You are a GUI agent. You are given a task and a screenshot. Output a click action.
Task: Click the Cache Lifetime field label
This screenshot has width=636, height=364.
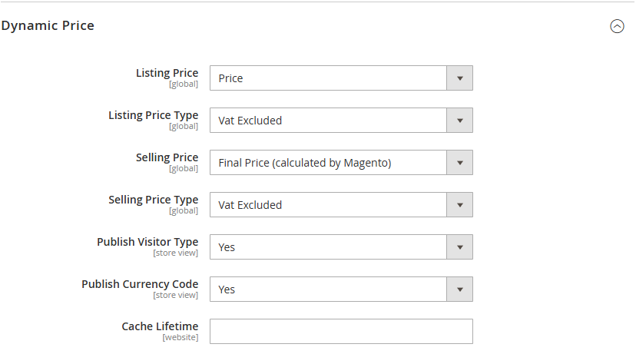coord(160,326)
